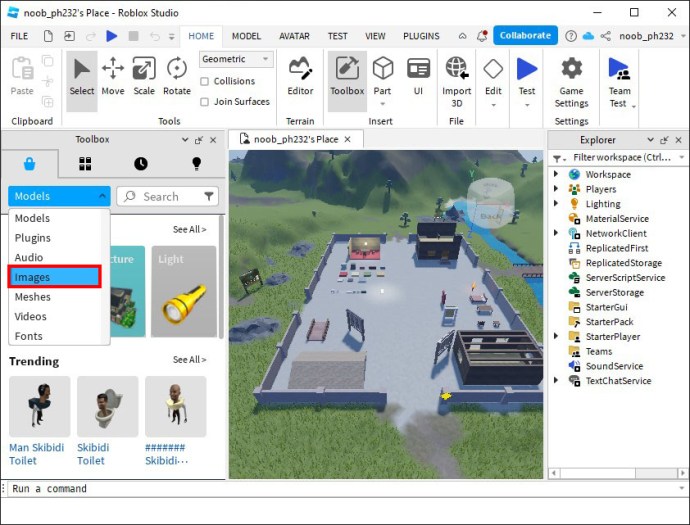690x525 pixels.
Task: Click See All next to Trending
Action: (189, 360)
